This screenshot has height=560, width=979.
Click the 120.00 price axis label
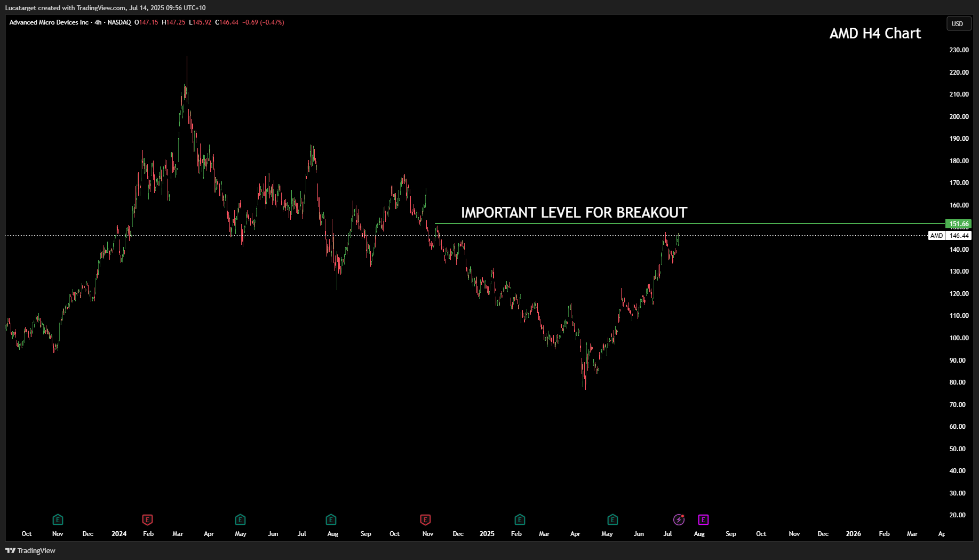click(959, 294)
